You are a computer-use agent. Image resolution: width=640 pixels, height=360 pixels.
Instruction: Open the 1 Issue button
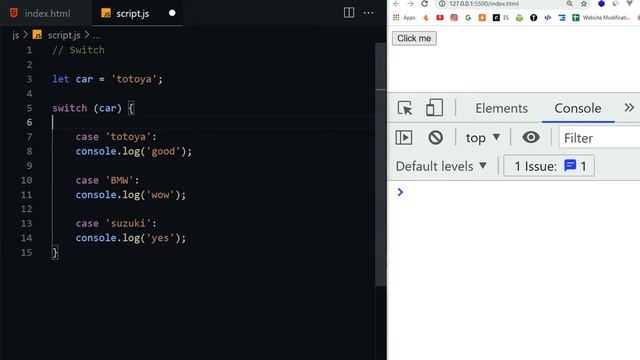549,166
